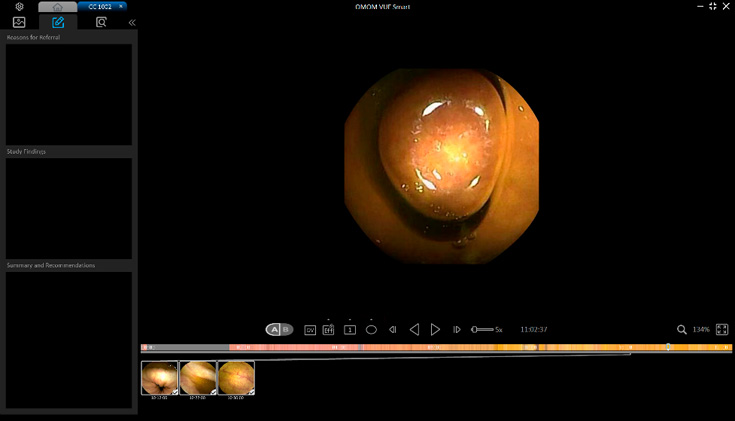This screenshot has height=421, width=735.
Task: Open the image search panel
Action: [101, 22]
